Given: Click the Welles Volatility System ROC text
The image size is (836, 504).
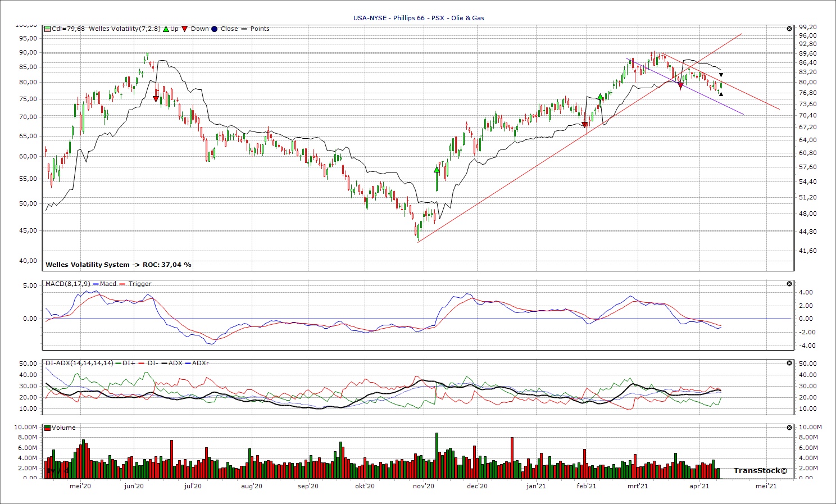Looking at the screenshot, I should [x=119, y=265].
